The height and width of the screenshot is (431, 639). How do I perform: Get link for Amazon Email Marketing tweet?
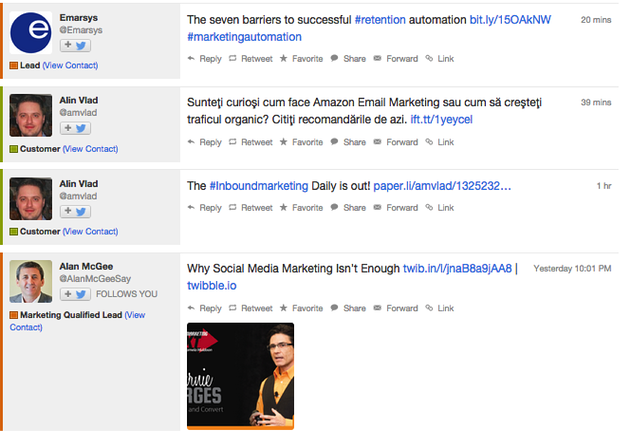[x=440, y=142]
